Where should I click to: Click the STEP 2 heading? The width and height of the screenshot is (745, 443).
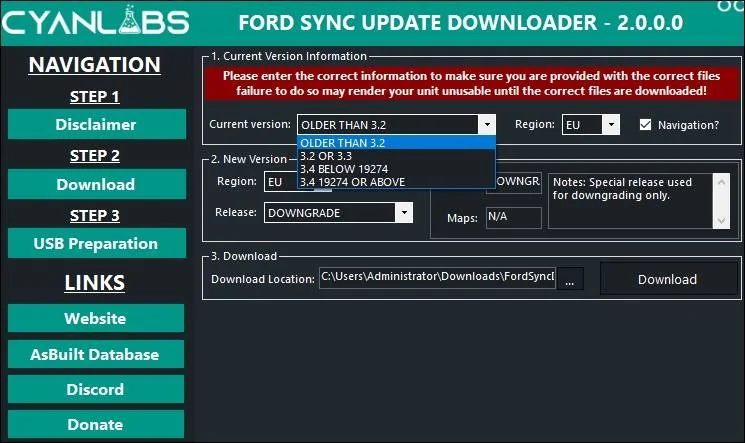tap(95, 155)
